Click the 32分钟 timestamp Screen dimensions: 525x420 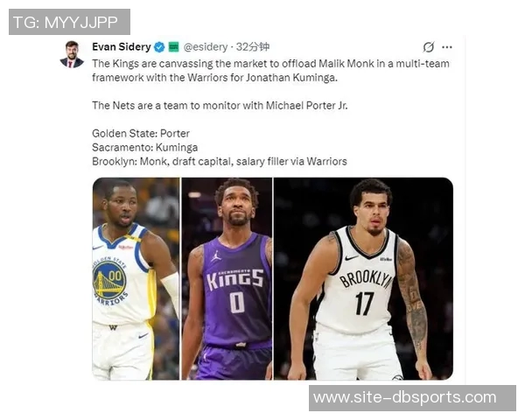coord(253,47)
